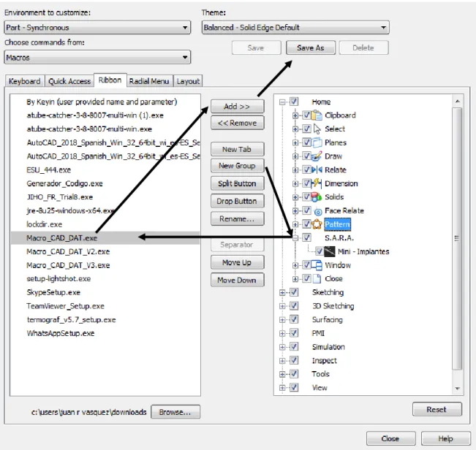Click the Browse... button
Screen dimensions: 476x450
pos(175,412)
